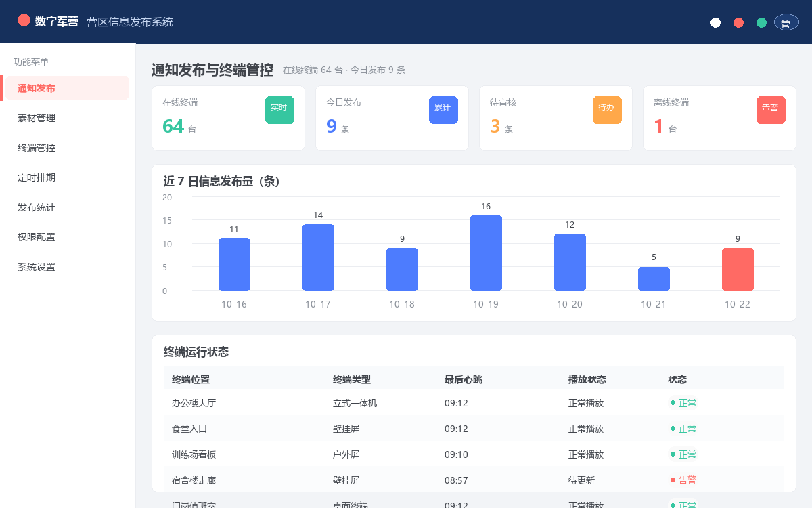Click the blue 累计 badge

point(443,110)
